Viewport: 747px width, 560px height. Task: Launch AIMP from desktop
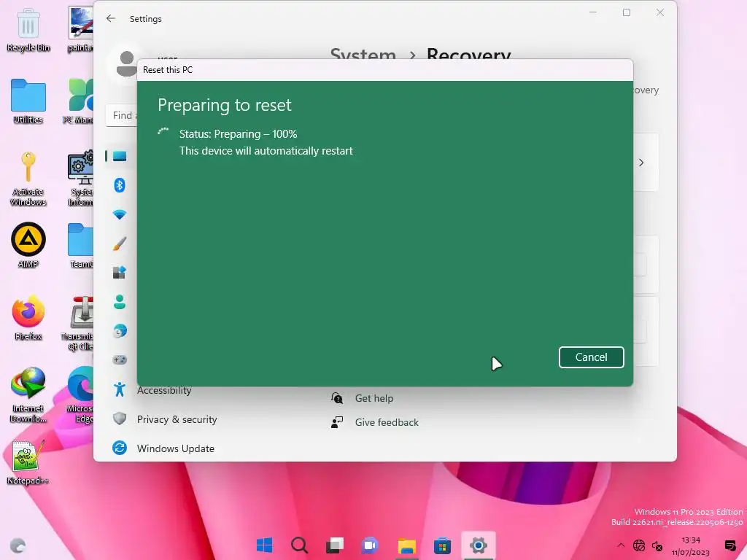tap(28, 245)
